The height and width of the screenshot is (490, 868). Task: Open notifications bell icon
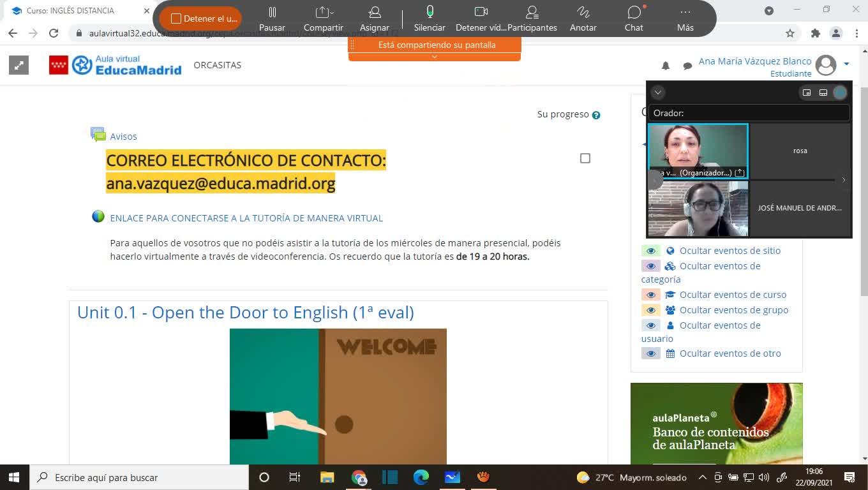tap(666, 65)
